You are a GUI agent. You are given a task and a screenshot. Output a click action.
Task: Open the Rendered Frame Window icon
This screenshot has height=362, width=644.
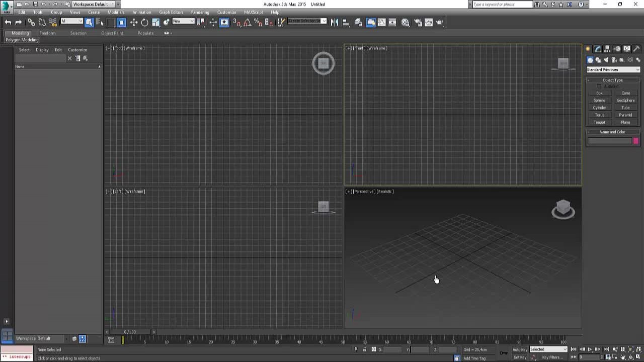tap(429, 22)
